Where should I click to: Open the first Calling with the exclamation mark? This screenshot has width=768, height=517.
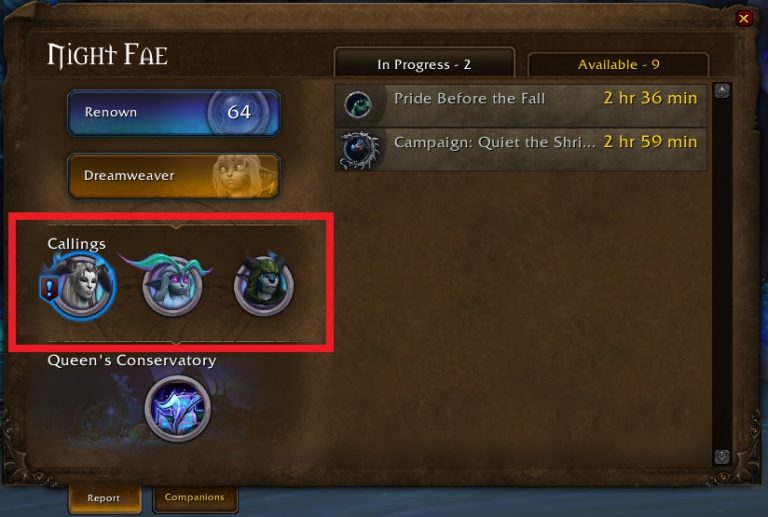pyautogui.click(x=83, y=286)
